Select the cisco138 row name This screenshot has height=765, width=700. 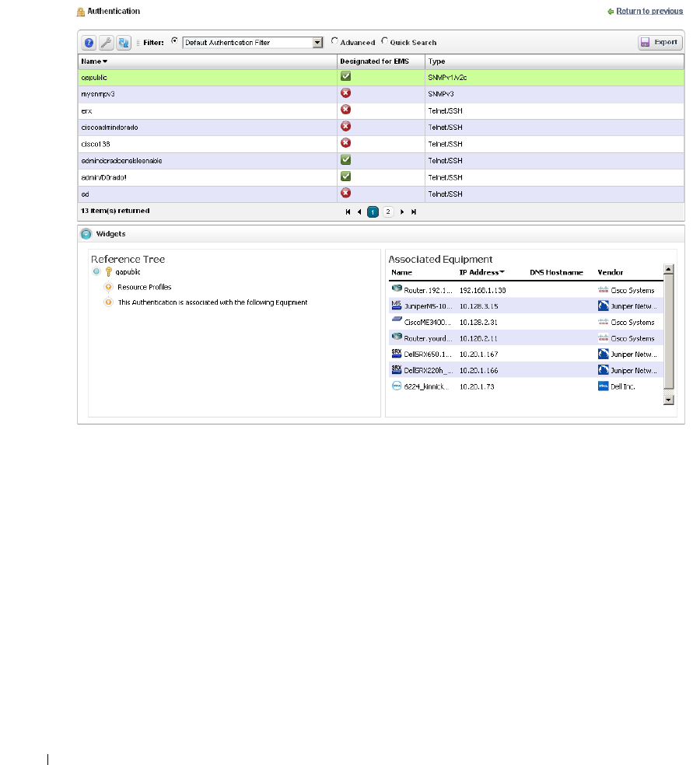[96, 145]
